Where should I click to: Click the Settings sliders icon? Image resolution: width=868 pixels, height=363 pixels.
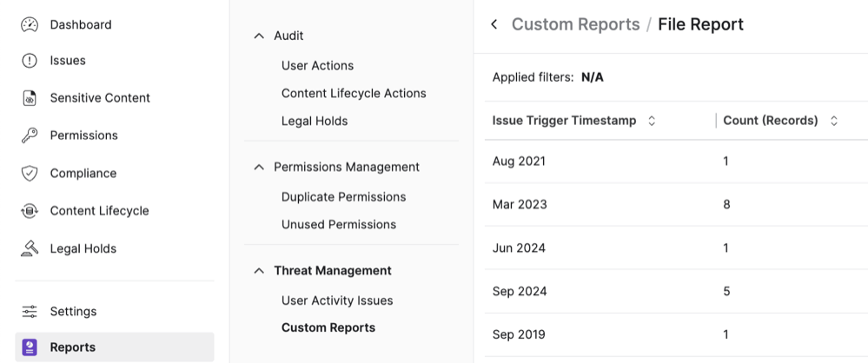click(x=30, y=312)
